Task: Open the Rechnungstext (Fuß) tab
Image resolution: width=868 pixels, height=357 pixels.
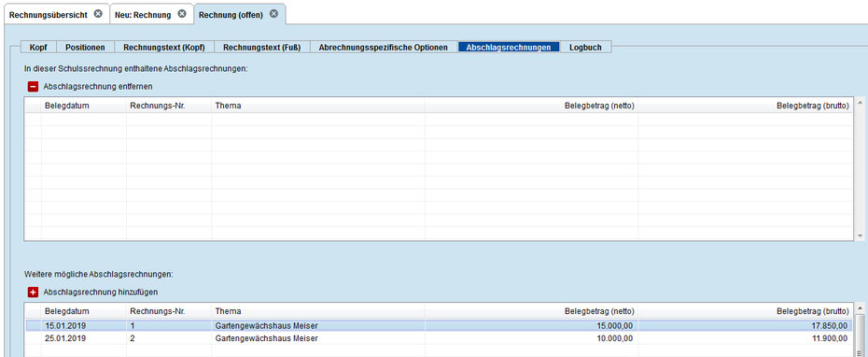Action: click(x=262, y=47)
